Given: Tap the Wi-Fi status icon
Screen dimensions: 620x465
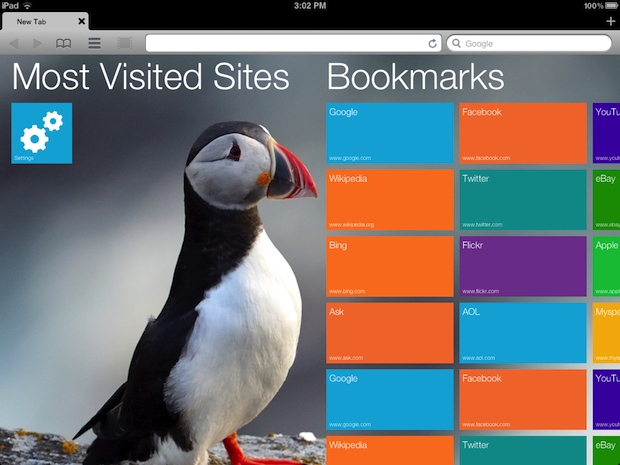Looking at the screenshot, I should (27, 6).
